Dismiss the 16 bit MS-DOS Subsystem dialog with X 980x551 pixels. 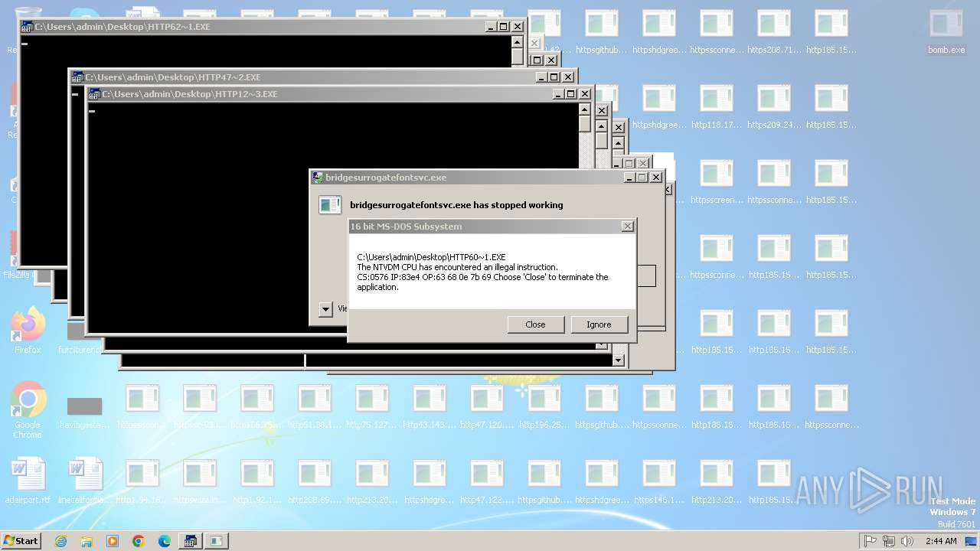point(628,227)
